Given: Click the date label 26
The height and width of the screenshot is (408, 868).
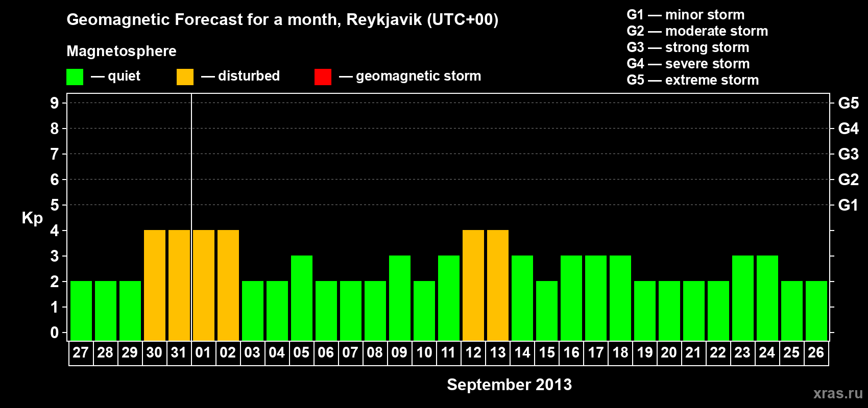Looking at the screenshot, I should pyautogui.click(x=816, y=353).
